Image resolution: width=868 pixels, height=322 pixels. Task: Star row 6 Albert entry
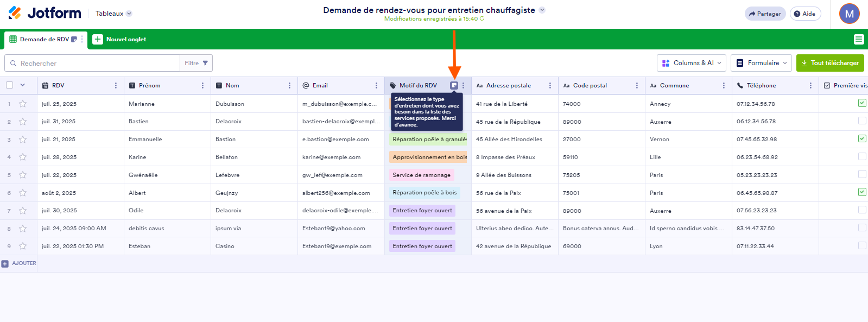23,193
